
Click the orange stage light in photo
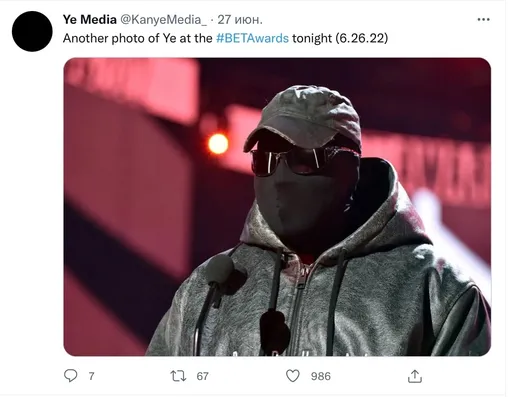(x=218, y=144)
